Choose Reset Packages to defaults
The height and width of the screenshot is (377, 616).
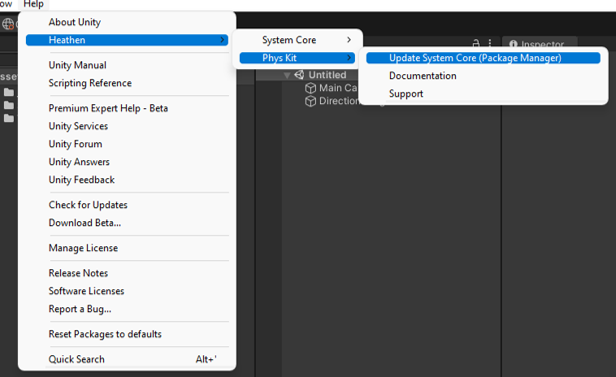coord(105,334)
